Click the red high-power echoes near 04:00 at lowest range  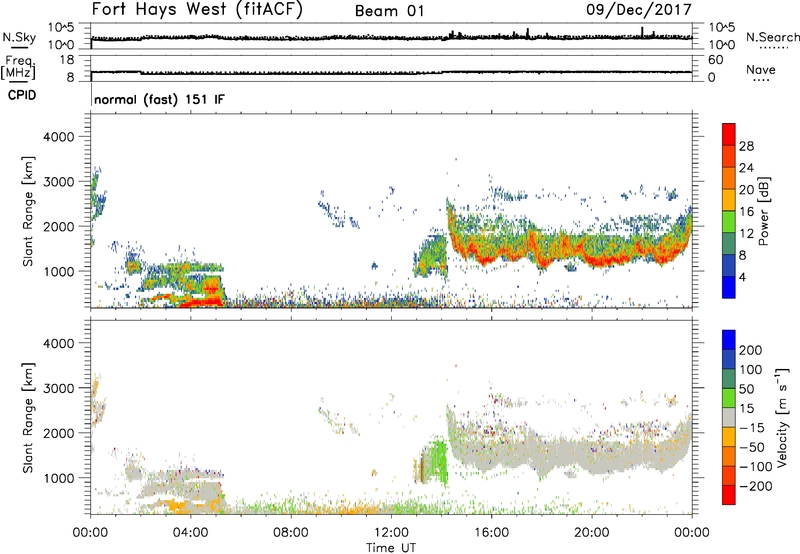pos(202,303)
